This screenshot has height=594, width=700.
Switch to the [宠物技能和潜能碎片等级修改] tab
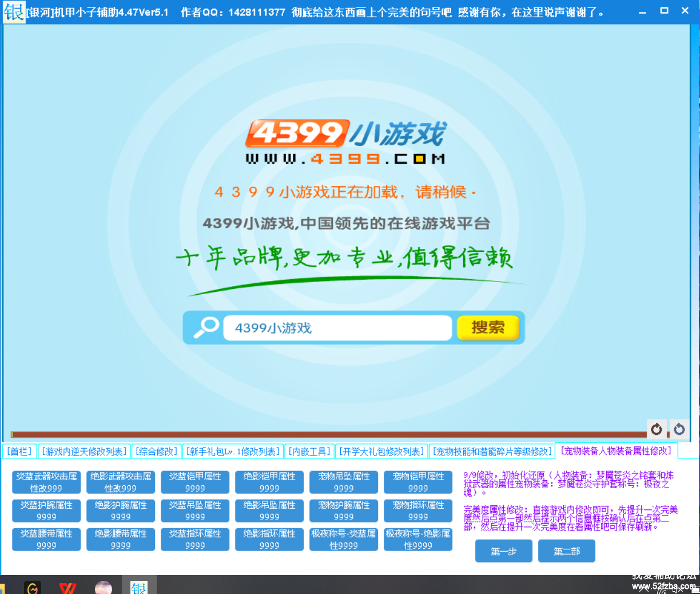pyautogui.click(x=492, y=452)
